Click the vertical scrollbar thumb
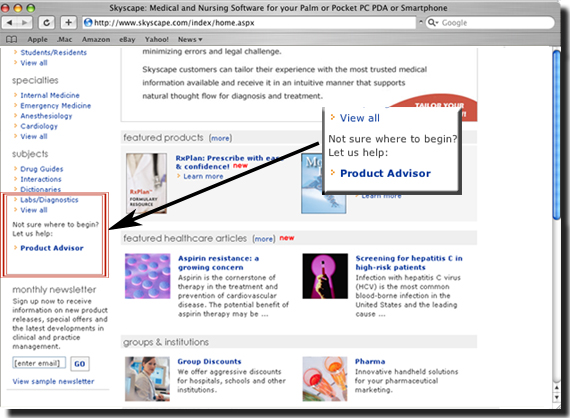 pyautogui.click(x=557, y=134)
